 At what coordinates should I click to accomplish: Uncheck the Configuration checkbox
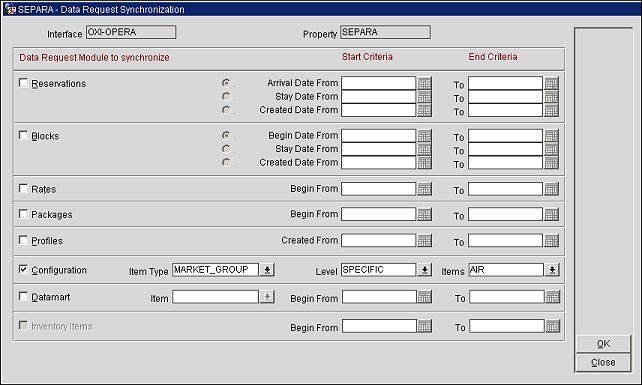pos(23,269)
